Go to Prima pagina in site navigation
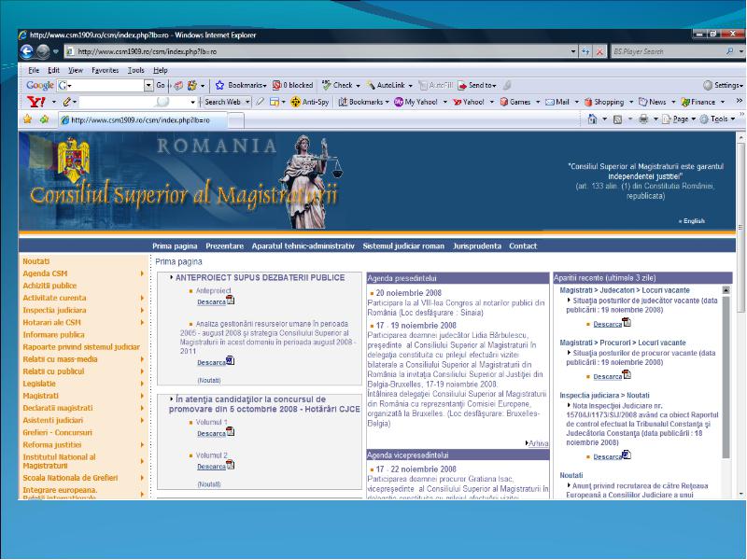 point(175,246)
